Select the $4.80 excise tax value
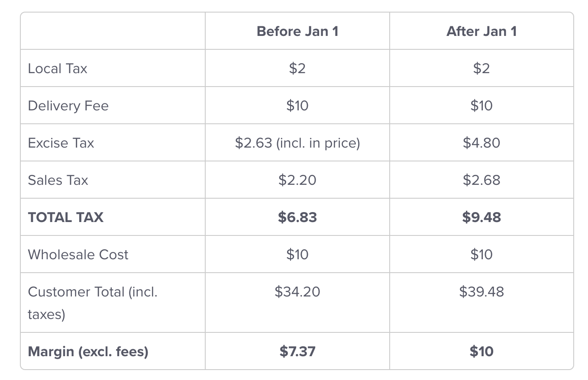The width and height of the screenshot is (588, 380). coord(481,143)
